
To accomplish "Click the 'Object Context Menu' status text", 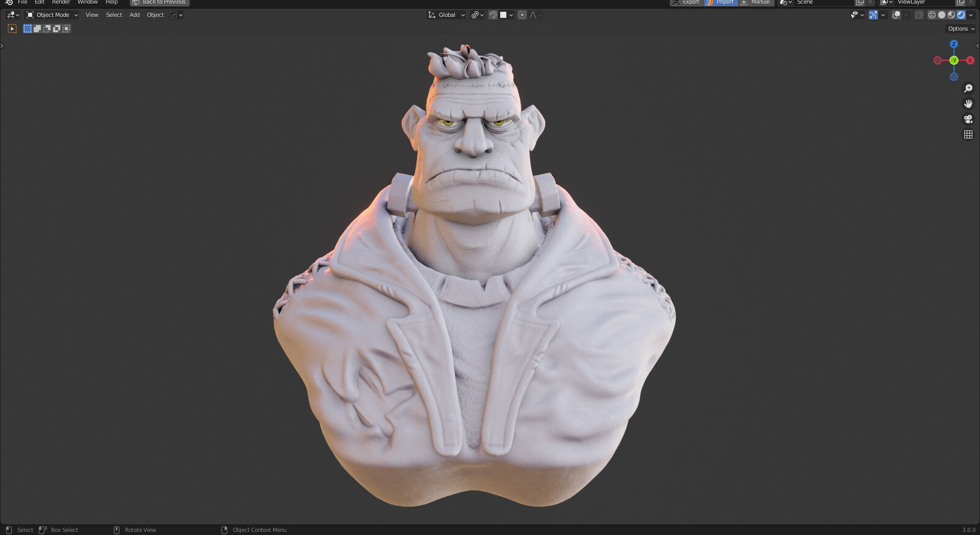I will (259, 529).
